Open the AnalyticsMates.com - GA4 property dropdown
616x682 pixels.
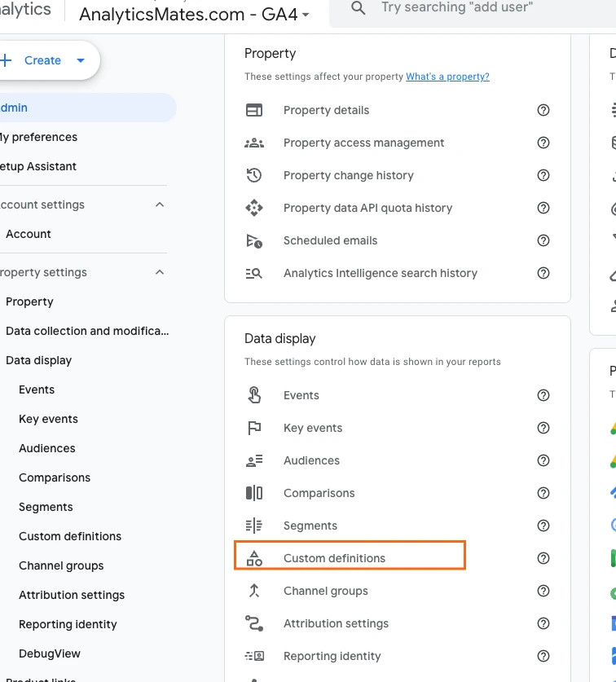[195, 15]
